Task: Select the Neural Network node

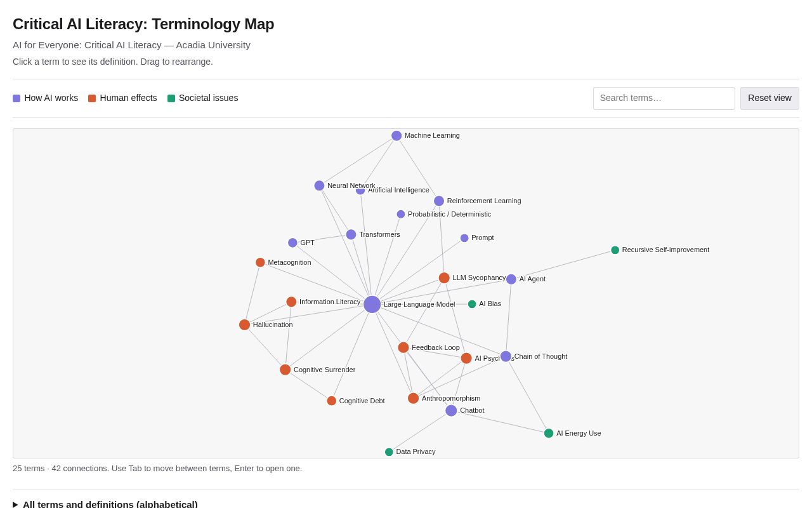Action: click(x=319, y=185)
